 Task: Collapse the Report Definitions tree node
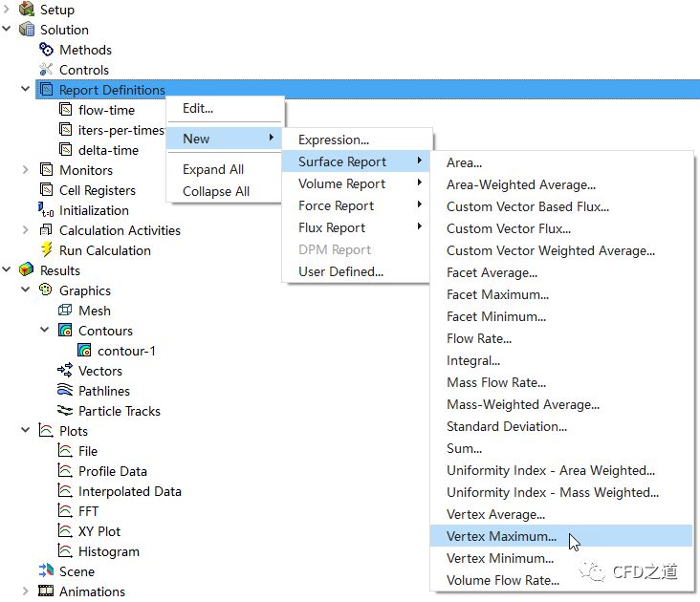tap(26, 90)
